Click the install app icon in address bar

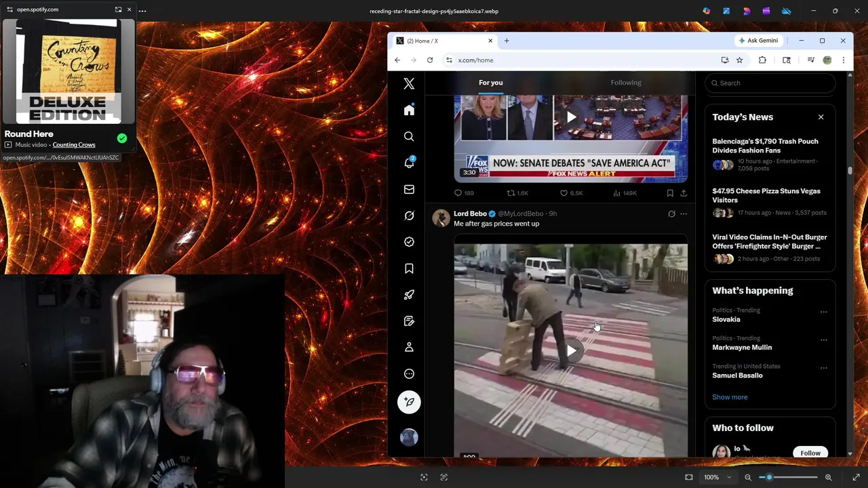[725, 60]
